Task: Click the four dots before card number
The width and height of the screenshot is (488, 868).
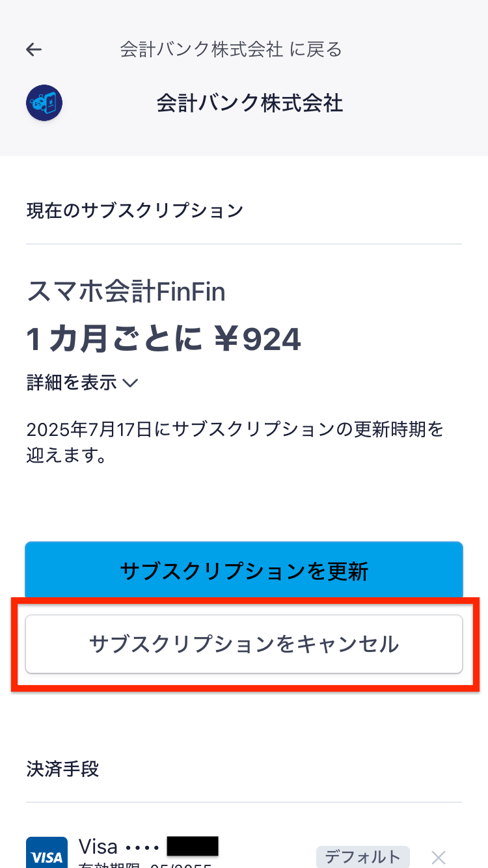Action: tap(142, 847)
